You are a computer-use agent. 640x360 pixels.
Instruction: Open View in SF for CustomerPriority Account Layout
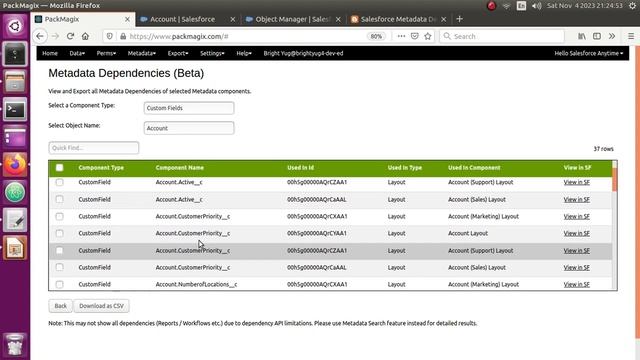pos(576,233)
